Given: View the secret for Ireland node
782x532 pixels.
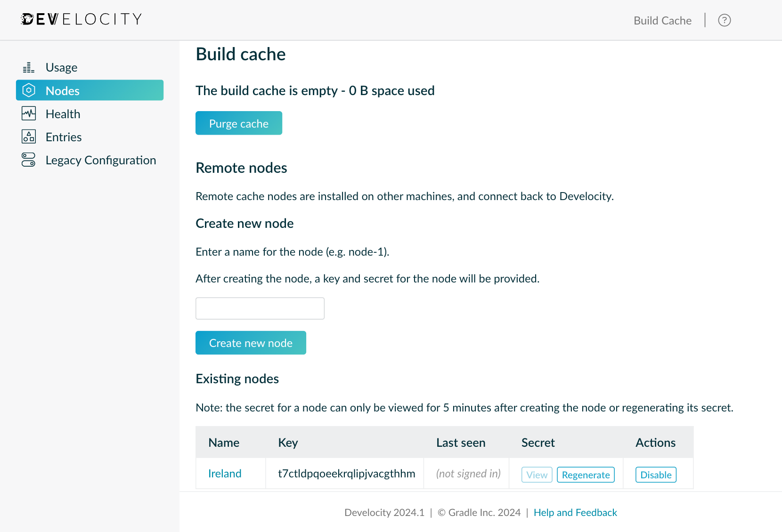Looking at the screenshot, I should pyautogui.click(x=537, y=475).
